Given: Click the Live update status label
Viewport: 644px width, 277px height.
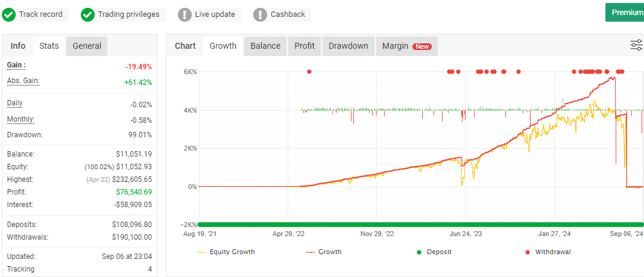Looking at the screenshot, I should click(215, 14).
